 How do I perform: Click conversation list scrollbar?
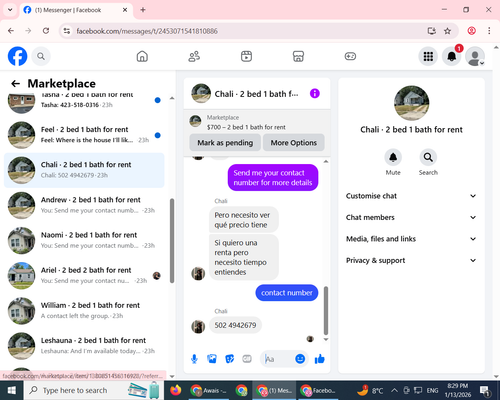(172, 240)
